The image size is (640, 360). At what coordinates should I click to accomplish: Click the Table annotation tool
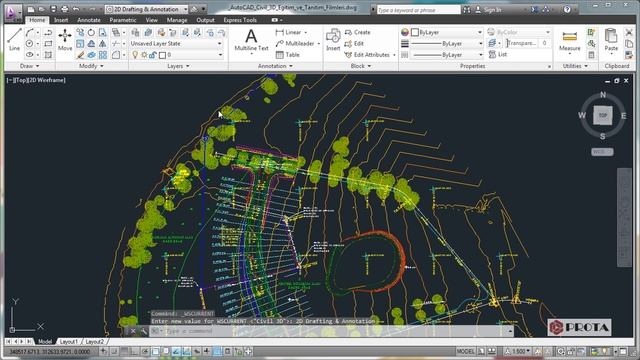point(288,54)
